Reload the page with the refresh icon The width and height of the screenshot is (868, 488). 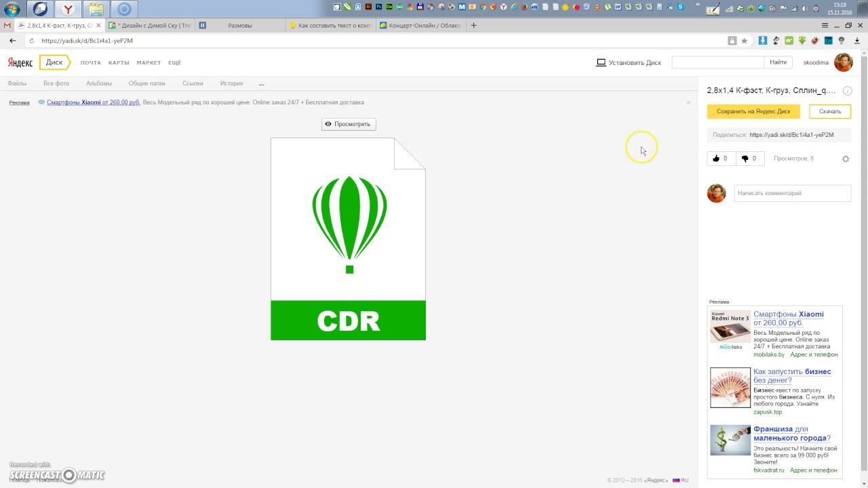pyautogui.click(x=31, y=41)
